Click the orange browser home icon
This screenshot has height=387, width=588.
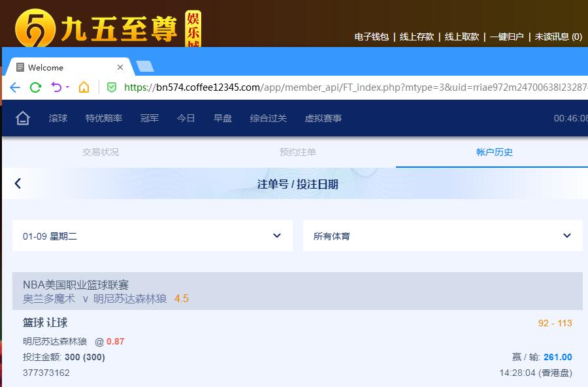pyautogui.click(x=84, y=87)
